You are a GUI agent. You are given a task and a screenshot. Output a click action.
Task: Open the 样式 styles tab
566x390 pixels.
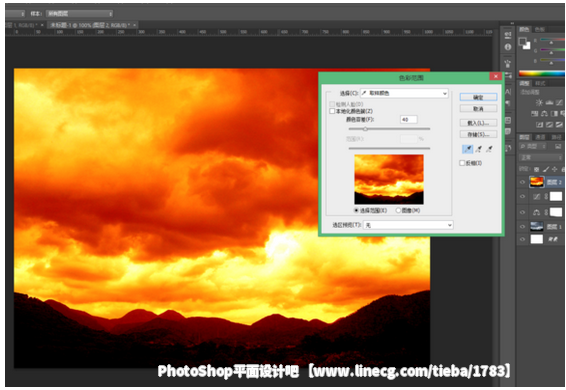540,83
